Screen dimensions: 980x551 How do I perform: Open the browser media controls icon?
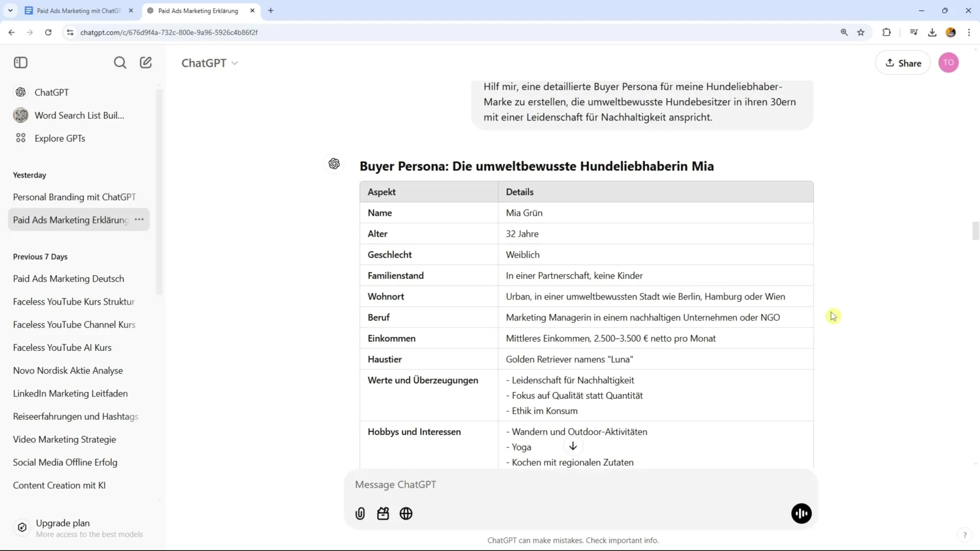pos(914,32)
